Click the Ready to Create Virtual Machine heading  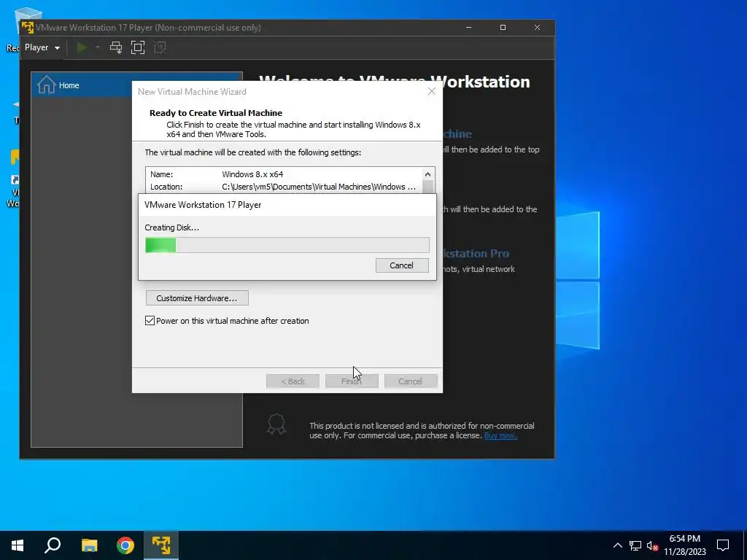tap(216, 113)
